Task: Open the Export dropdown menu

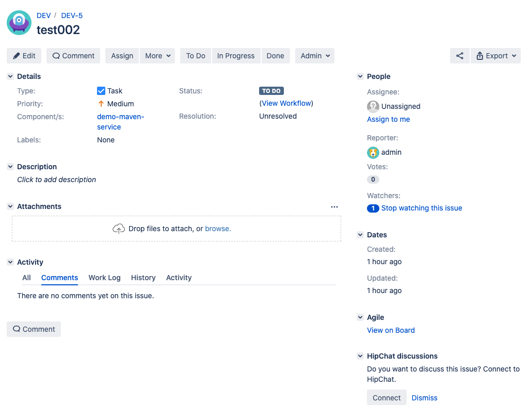Action: pos(495,56)
